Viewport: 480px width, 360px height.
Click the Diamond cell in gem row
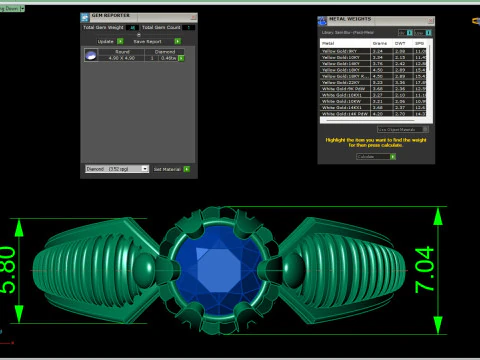pyautogui.click(x=165, y=52)
